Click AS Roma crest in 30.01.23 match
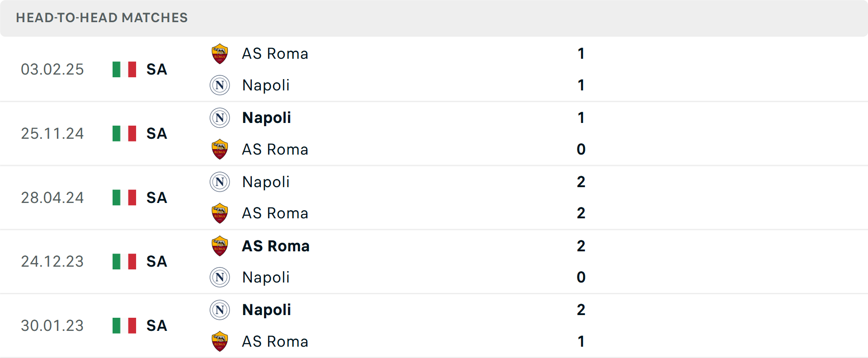 point(220,341)
